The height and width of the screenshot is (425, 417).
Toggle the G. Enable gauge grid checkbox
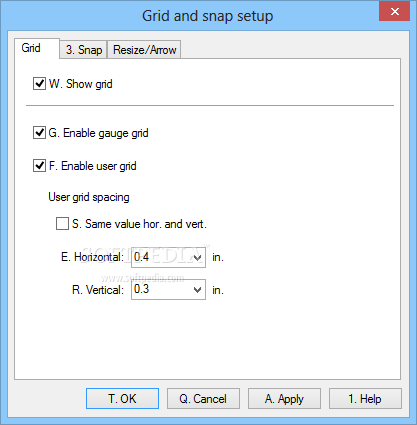coord(39,133)
